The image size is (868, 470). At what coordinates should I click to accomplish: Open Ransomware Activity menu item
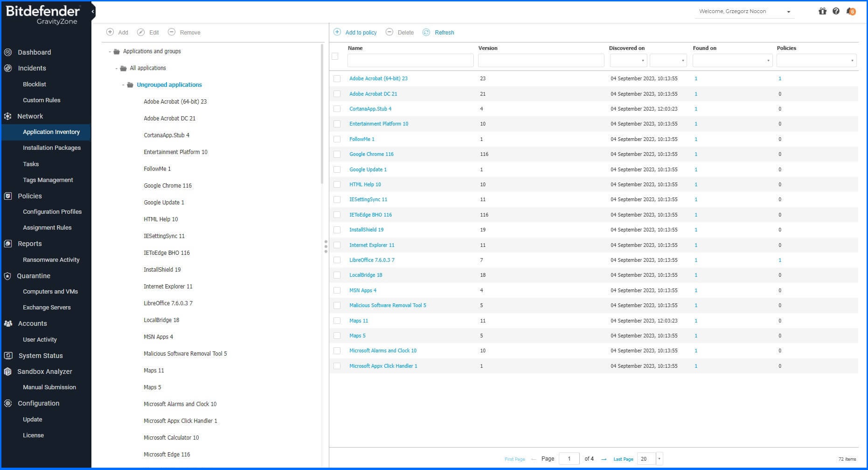point(51,260)
